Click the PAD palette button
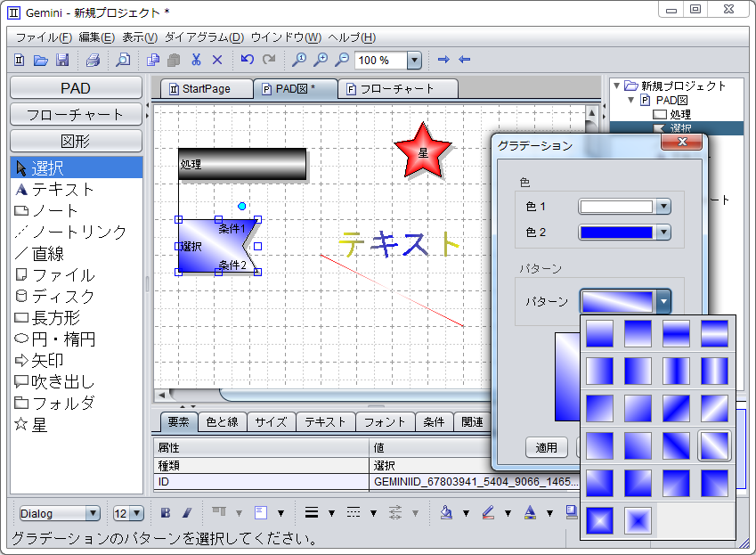This screenshot has height=555, width=756. [76, 88]
